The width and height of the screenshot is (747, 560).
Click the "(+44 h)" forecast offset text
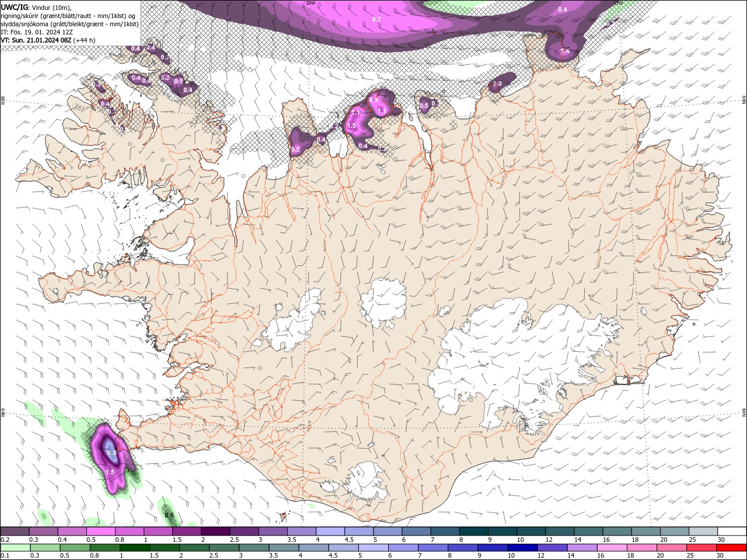(84, 40)
